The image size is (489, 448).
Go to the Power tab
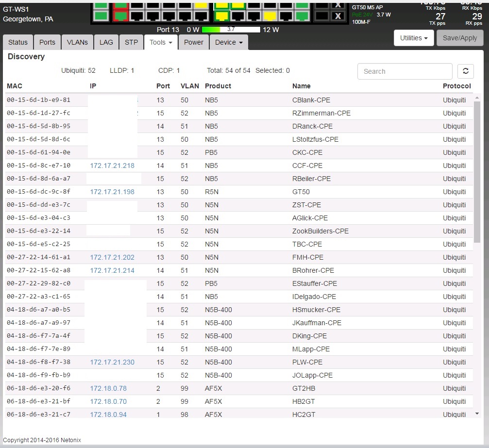point(193,42)
